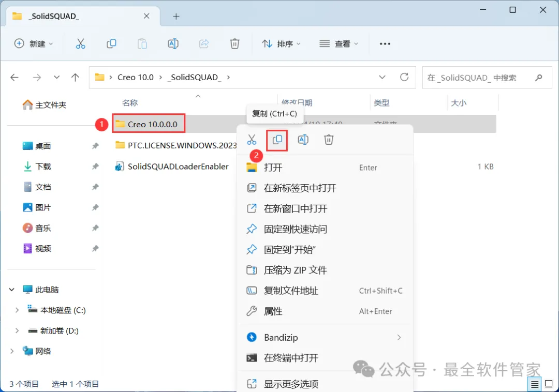Click the search magnifier icon

539,77
